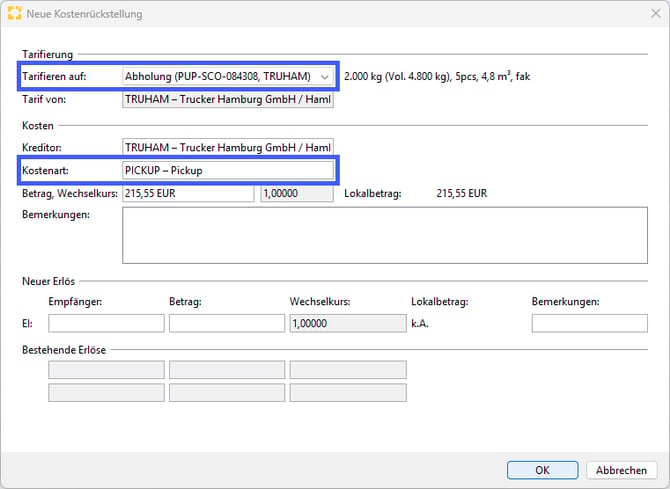Click the Wechselkurs field beside the Betrag field
Screen dimensions: 670x489
tap(297, 193)
